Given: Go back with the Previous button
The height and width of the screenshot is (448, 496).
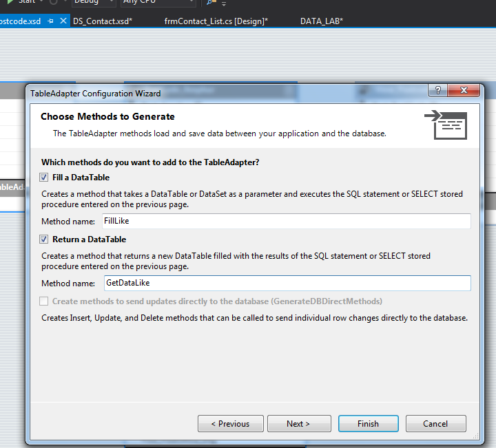Looking at the screenshot, I should coord(230,424).
